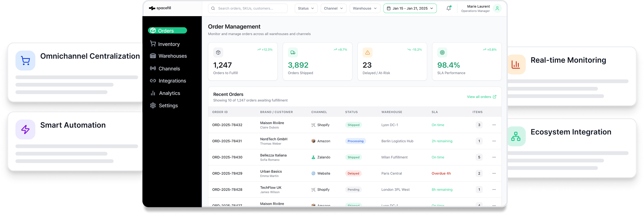
Task: Click the lightning bolt Smart Automation icon
Action: (25, 130)
